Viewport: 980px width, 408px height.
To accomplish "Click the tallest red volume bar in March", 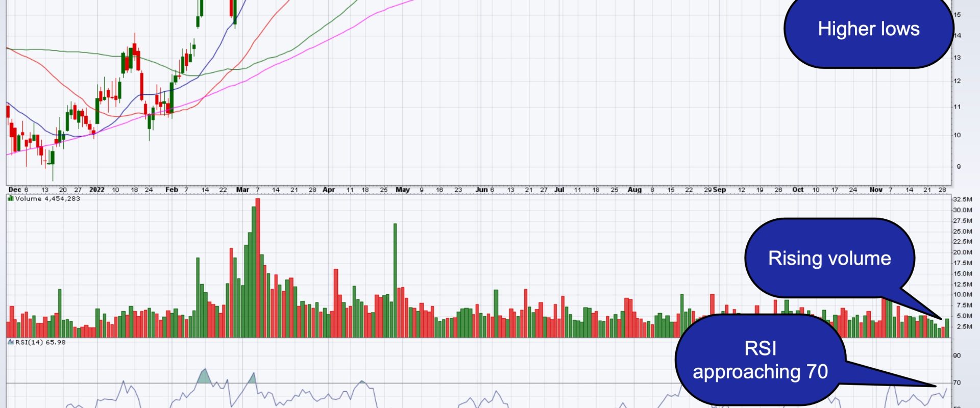I will point(258,268).
